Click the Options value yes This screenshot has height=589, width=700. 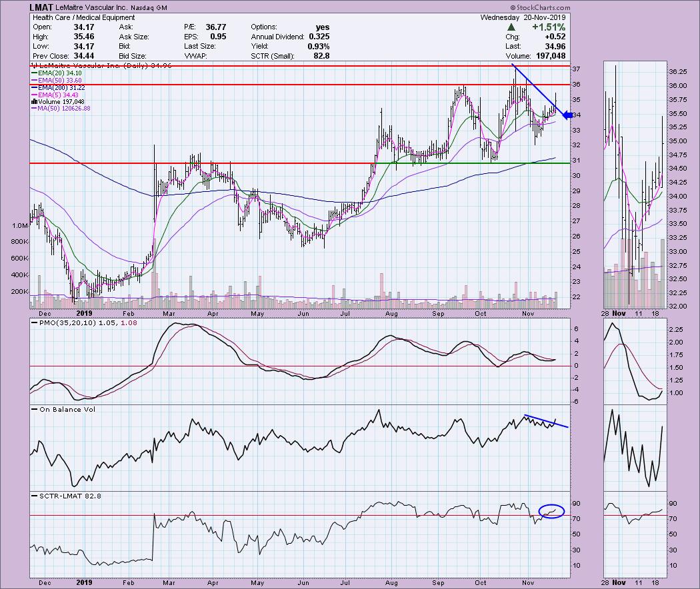coord(322,27)
